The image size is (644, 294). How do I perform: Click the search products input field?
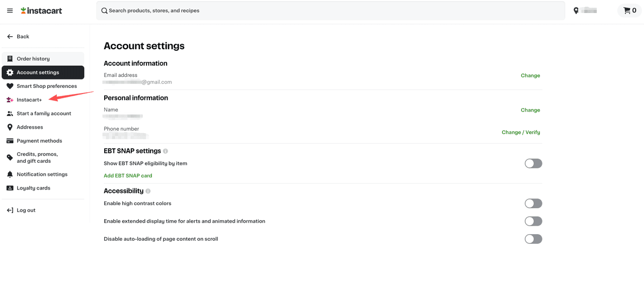click(252, 10)
